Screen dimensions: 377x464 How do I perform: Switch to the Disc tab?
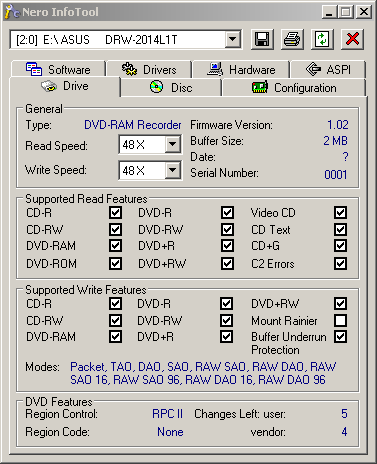171,88
